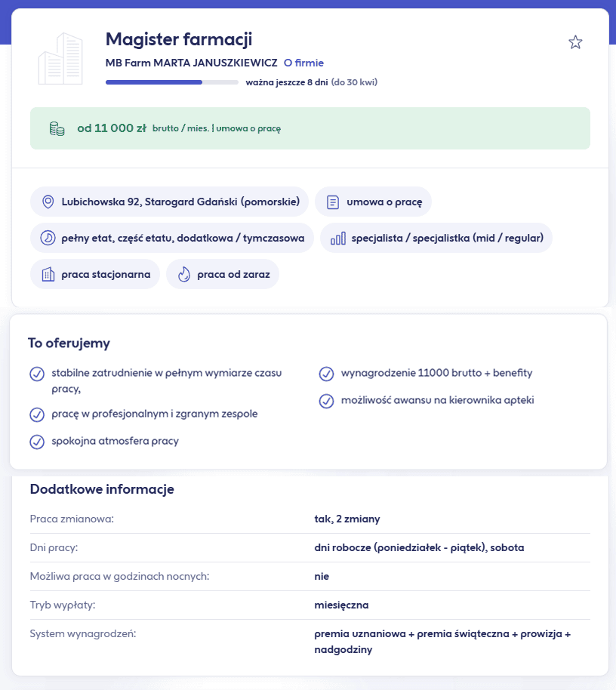Click the clock work-time icon
Screen dimensions: 616x690
point(48,238)
